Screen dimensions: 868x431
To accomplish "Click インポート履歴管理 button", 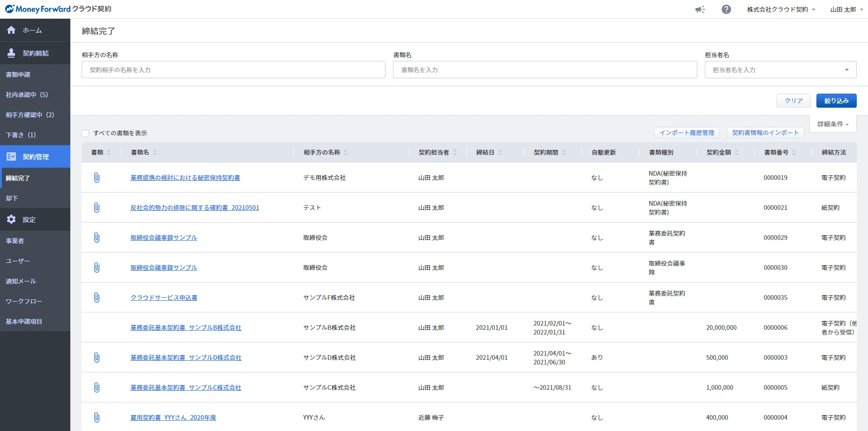I will 687,133.
